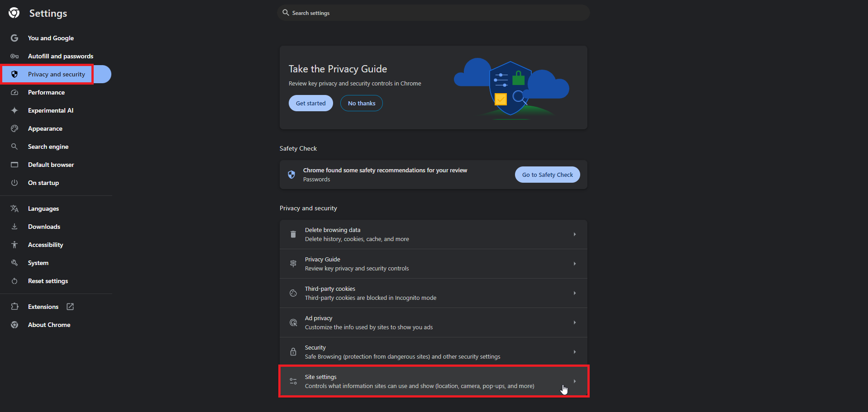Click the key icon for Autofill and passwords
868x412 pixels.
point(14,56)
